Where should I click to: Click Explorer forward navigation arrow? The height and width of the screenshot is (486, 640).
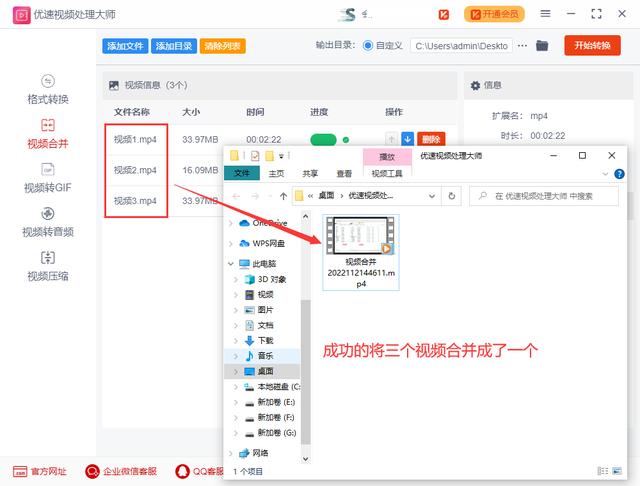(255, 196)
